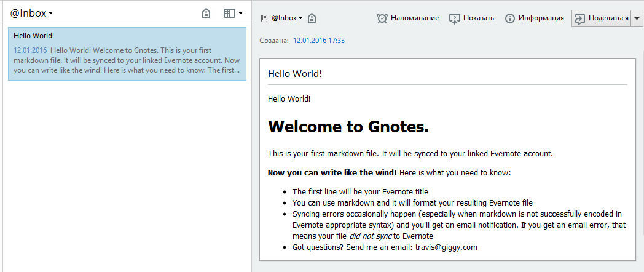Image resolution: width=644 pixels, height=272 pixels.
Task: Click the Информация label
Action: click(x=541, y=18)
